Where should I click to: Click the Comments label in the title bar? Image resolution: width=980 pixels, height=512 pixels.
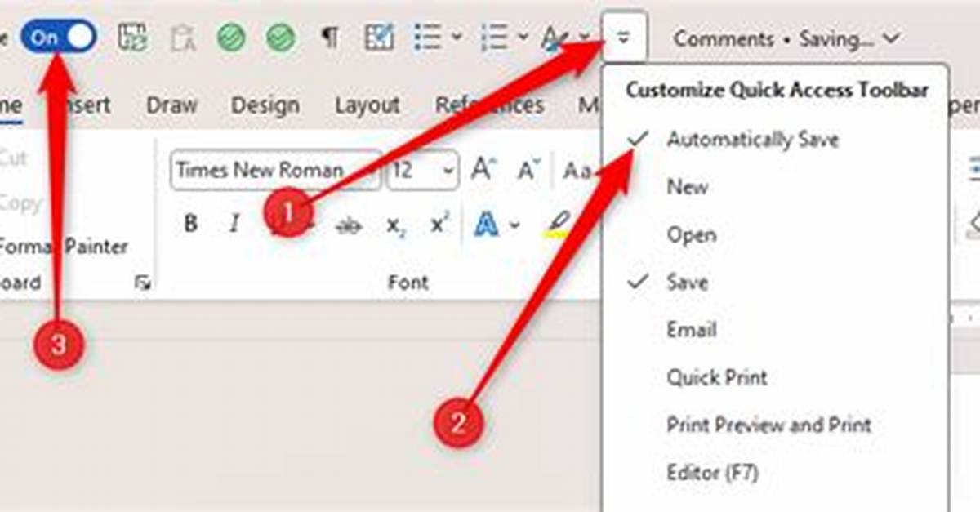(x=724, y=38)
